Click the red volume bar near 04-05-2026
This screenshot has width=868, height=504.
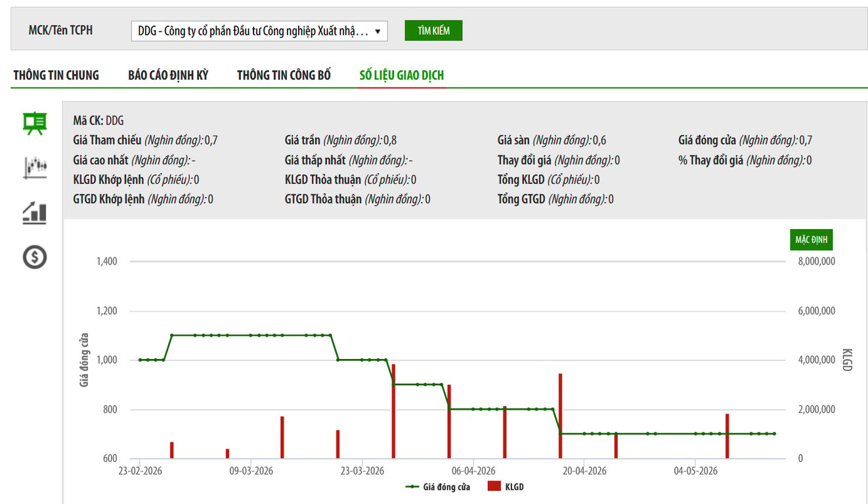click(727, 436)
